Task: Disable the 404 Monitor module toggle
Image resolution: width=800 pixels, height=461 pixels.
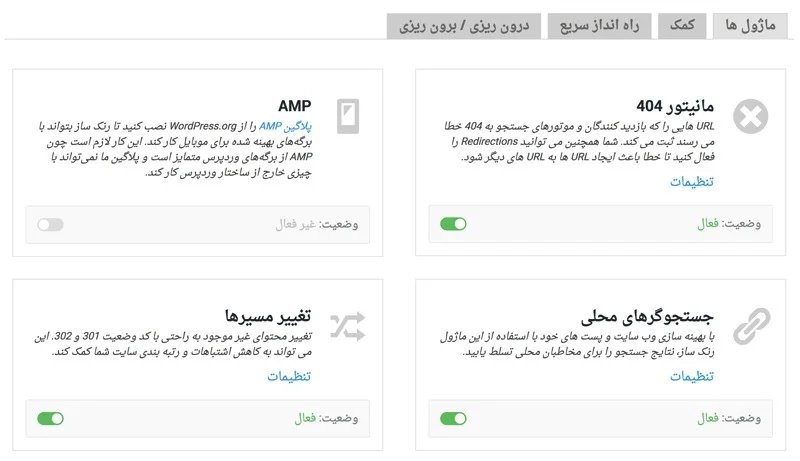Action: (x=453, y=224)
